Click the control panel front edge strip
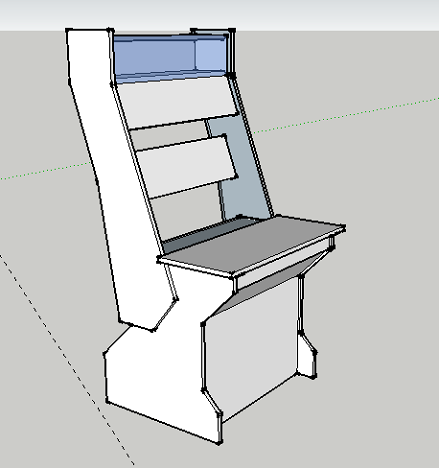This screenshot has width=439, height=468. [x=283, y=263]
